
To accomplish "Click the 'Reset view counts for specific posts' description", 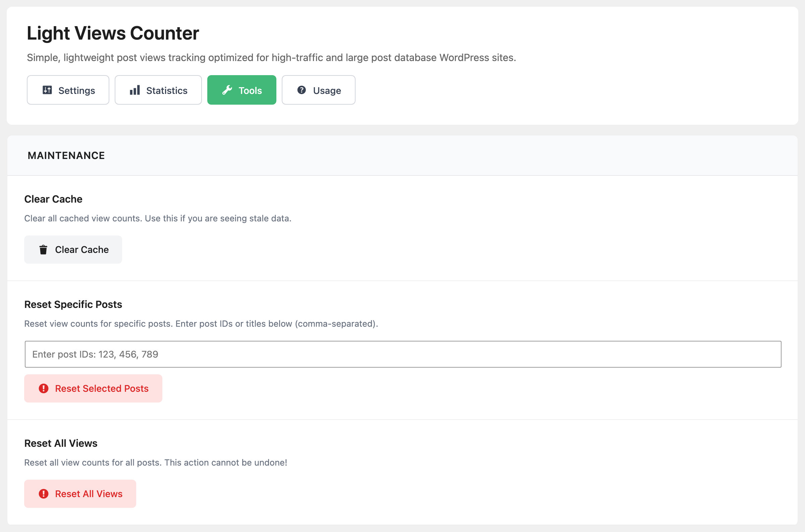I will pyautogui.click(x=201, y=324).
